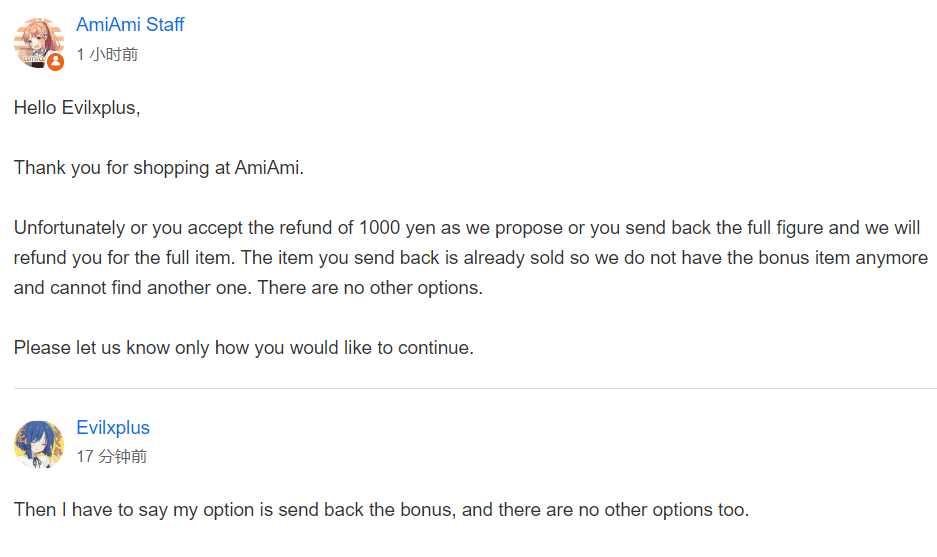The height and width of the screenshot is (557, 937).
Task: Click the name "Evilxplus" in the greeting
Action: point(97,108)
